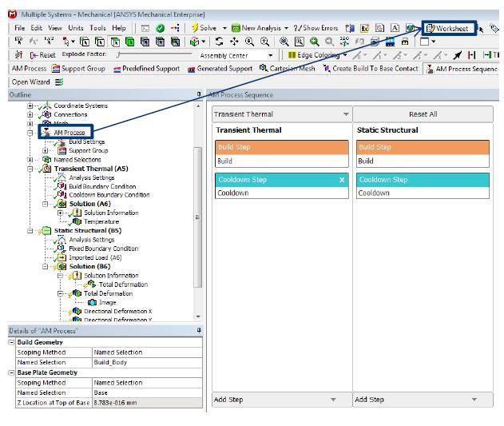Open AM Process Sequence toolbar button

pyautogui.click(x=461, y=69)
